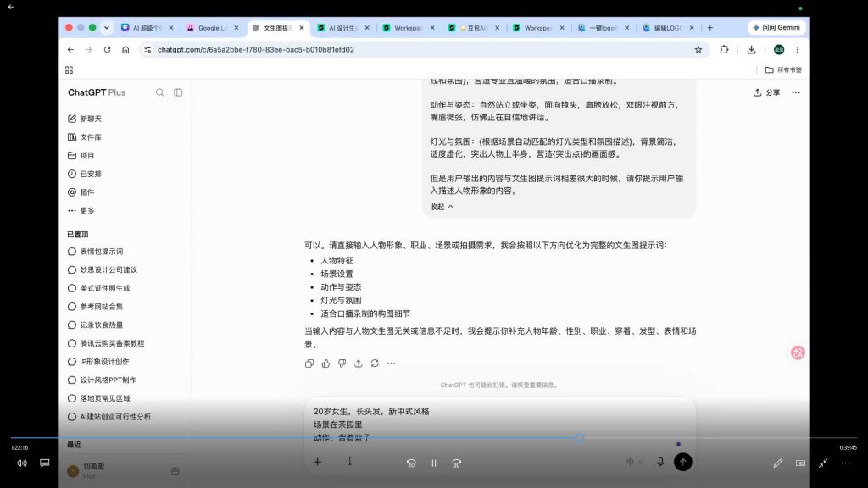This screenshot has width=868, height=488.
Task: Collapse the prompt with 收起
Action: pyautogui.click(x=442, y=207)
